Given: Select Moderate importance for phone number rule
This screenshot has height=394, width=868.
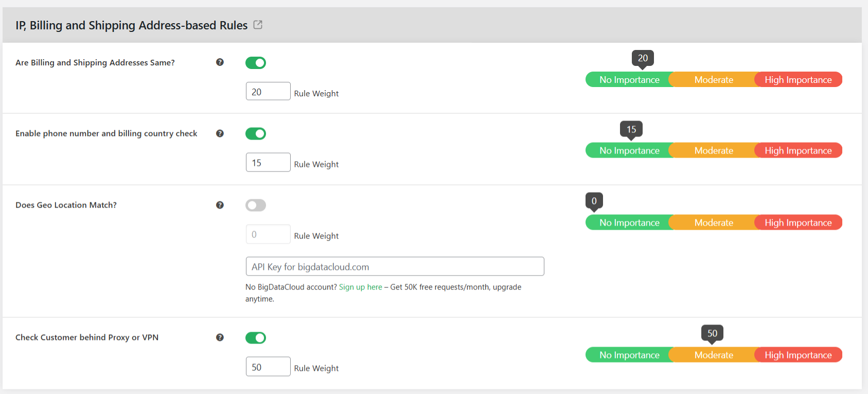Looking at the screenshot, I should (x=714, y=150).
